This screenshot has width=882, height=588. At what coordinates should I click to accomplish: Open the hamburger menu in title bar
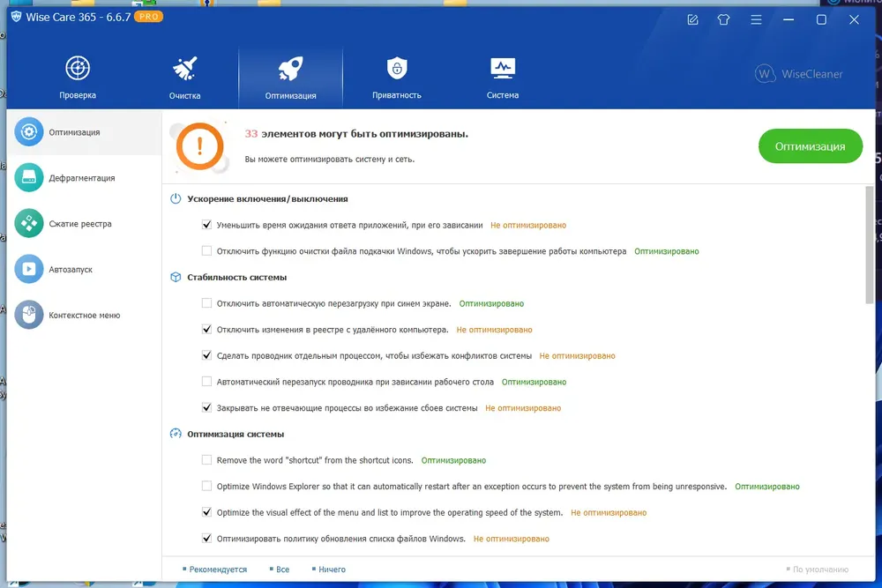(756, 19)
